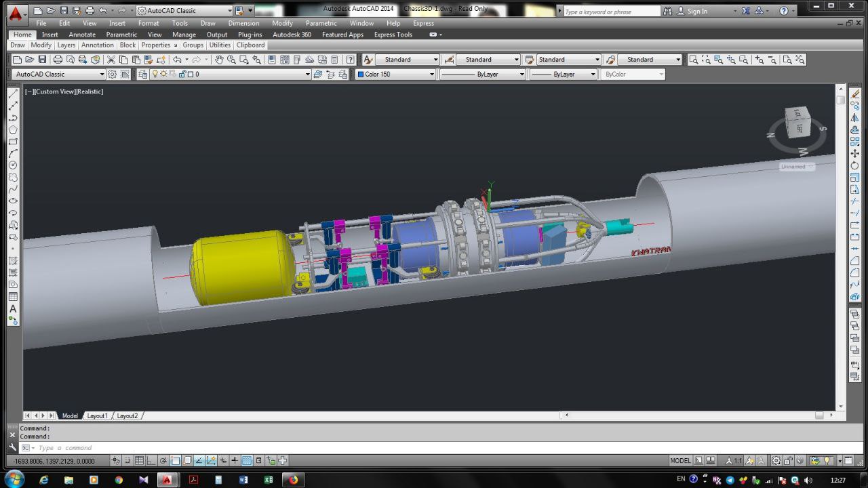Click the MODEL button in status bar
868x488 pixels.
tap(680, 461)
